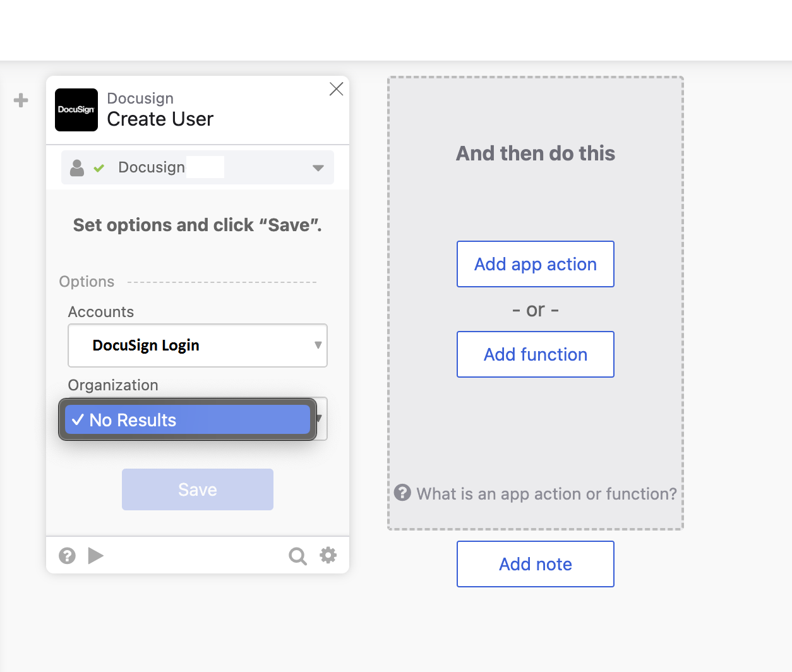Viewport: 792px width, 672px height.
Task: Click the magnifying glass search icon
Action: [x=297, y=556]
